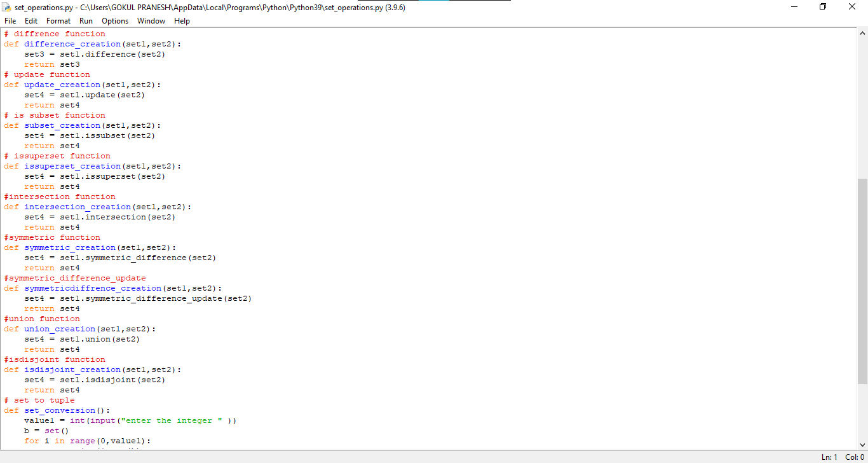
Task: Click the comment '# update function'
Action: [x=47, y=74]
